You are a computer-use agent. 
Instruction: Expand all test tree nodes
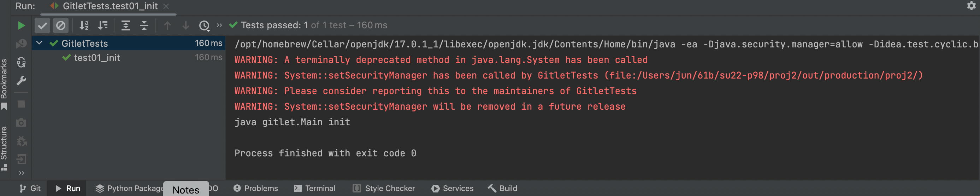[x=125, y=25]
